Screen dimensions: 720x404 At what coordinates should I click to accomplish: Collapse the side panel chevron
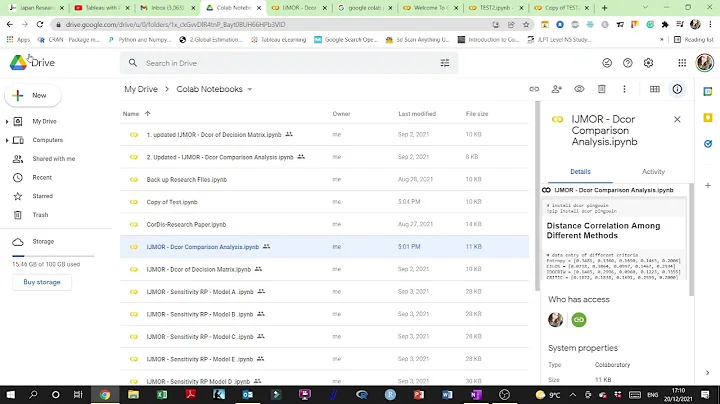(708, 372)
